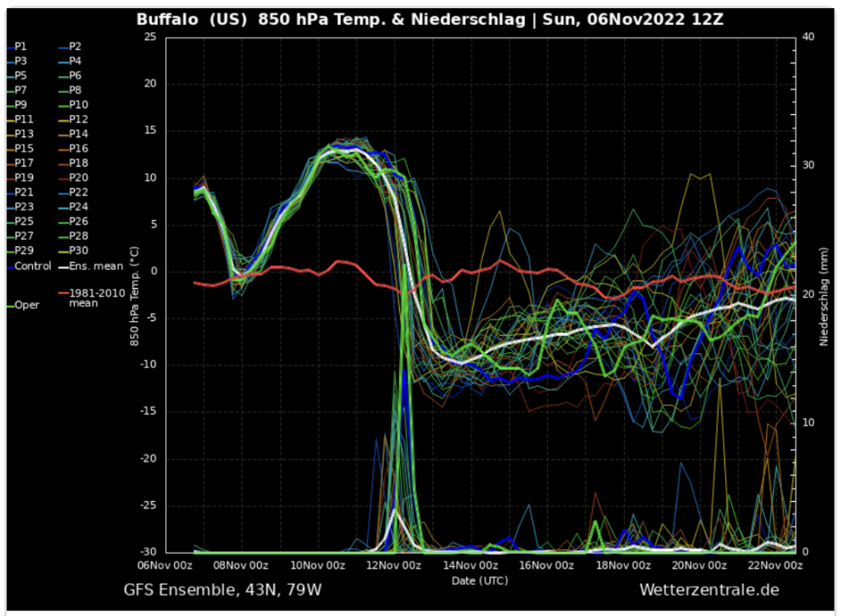Image resolution: width=841 pixels, height=616 pixels.
Task: Pick the P22 legend entry
Action: 78,192
